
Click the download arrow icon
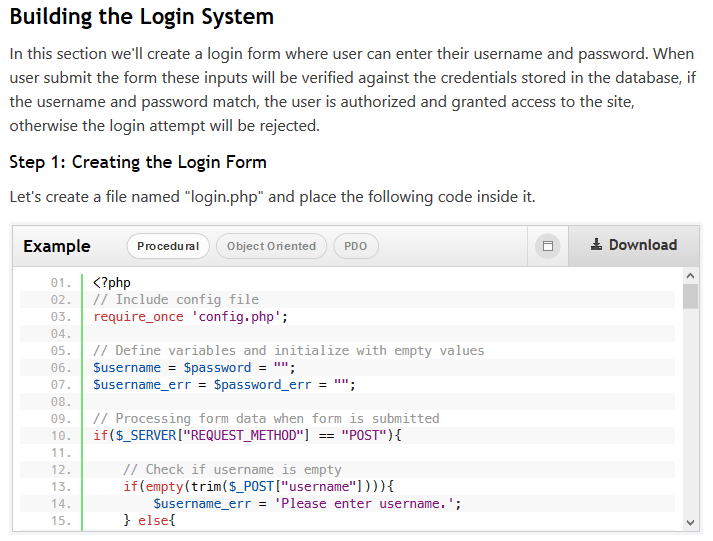(596, 245)
